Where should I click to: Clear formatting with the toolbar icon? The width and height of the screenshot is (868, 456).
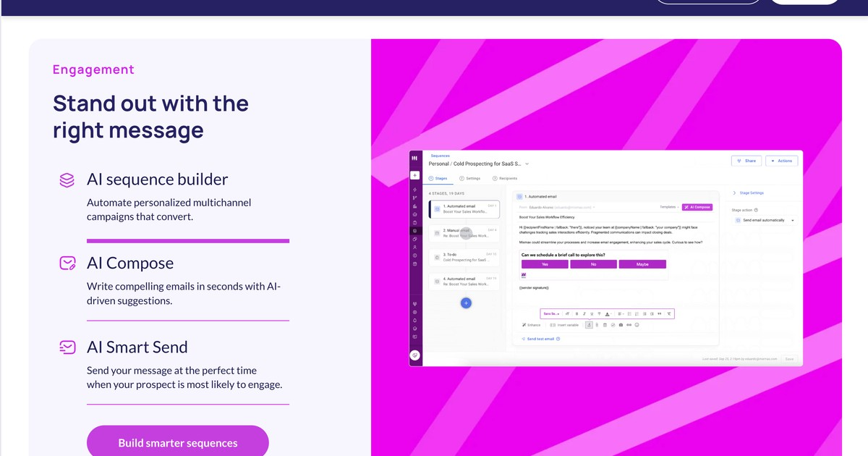pos(669,314)
